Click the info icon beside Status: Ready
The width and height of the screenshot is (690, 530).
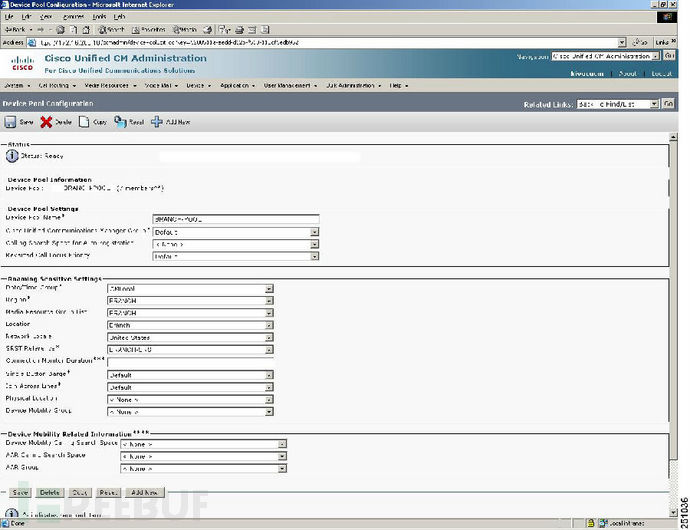tap(12, 156)
